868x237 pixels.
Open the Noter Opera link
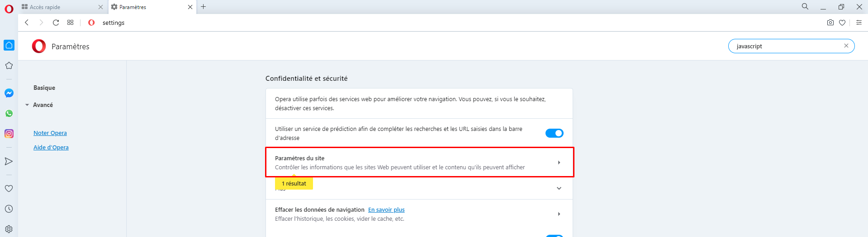[50, 133]
